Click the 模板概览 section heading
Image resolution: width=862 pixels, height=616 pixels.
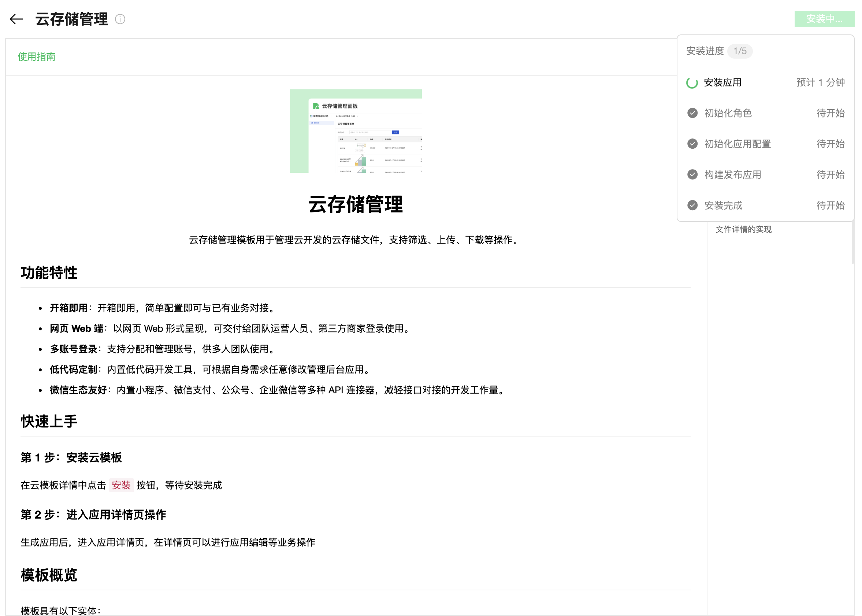tap(49, 575)
